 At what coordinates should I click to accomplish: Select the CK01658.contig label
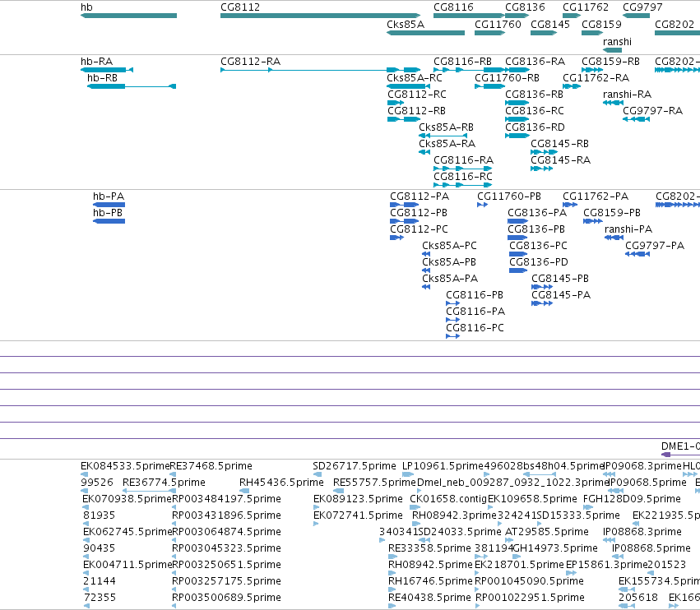pyautogui.click(x=448, y=499)
